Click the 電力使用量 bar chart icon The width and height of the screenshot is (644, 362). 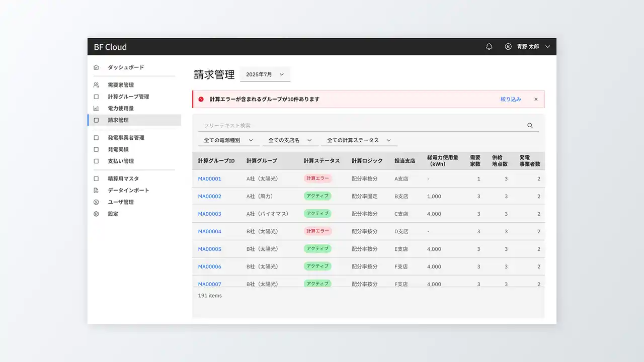(x=96, y=109)
